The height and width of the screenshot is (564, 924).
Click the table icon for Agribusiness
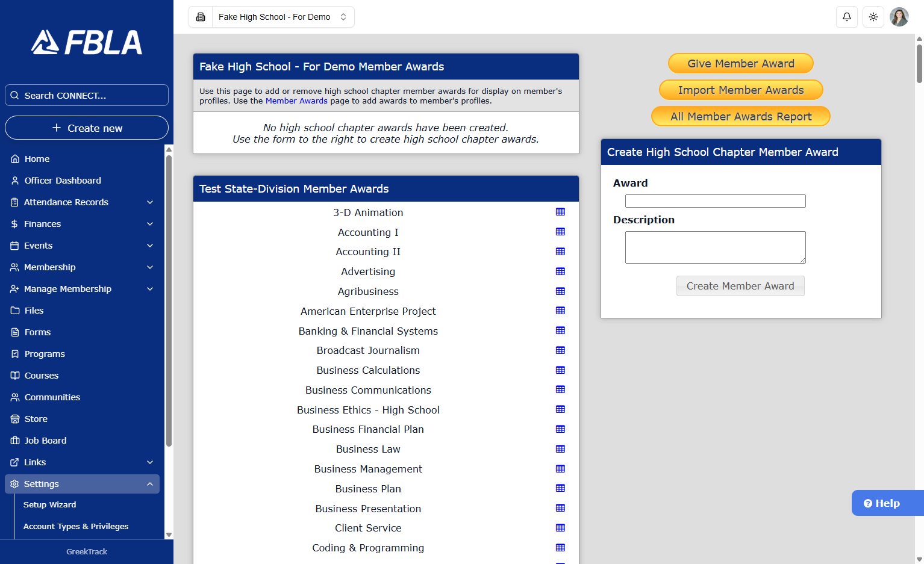(x=560, y=291)
